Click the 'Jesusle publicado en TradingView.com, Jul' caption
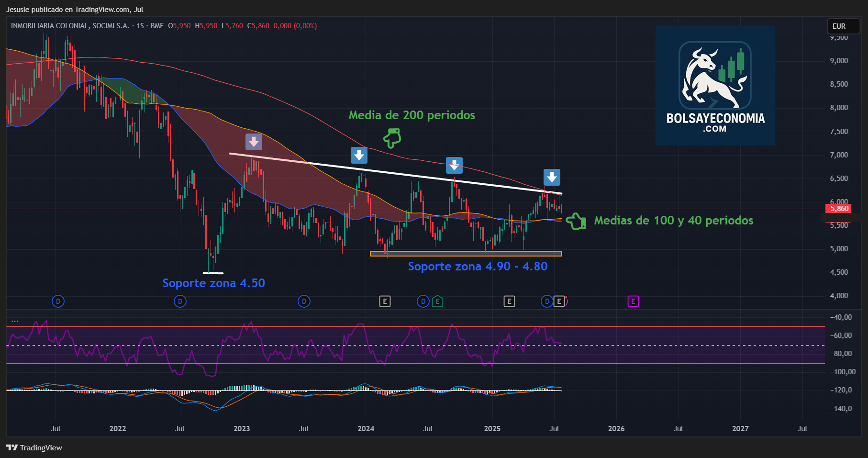 coord(75,9)
